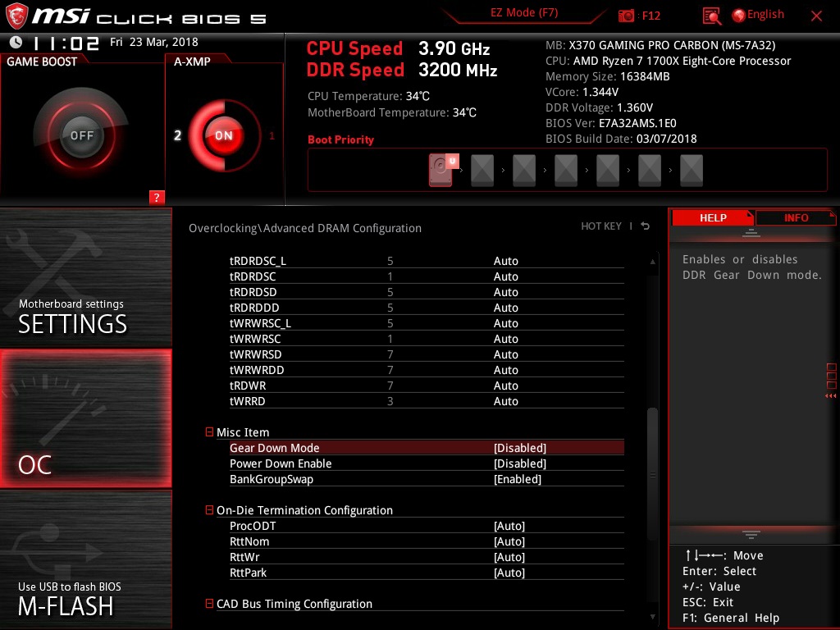The image size is (840, 630).
Task: Collapse CAD Bus Timing Configuration section
Action: 209,603
